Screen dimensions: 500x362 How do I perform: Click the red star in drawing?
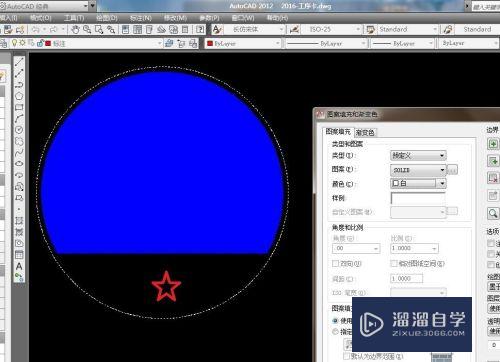pyautogui.click(x=166, y=287)
